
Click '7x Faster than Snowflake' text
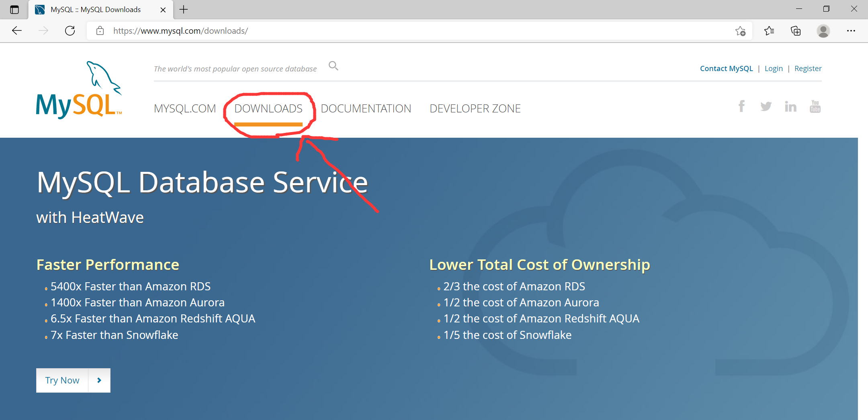point(114,335)
